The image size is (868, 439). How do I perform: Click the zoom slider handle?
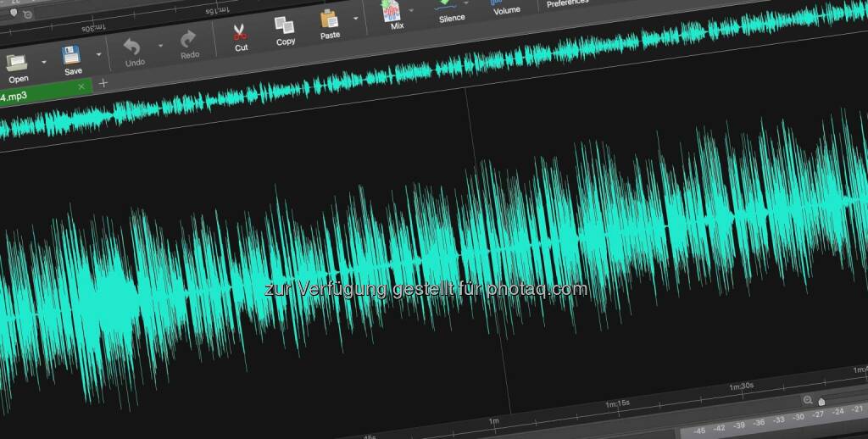pos(821,401)
